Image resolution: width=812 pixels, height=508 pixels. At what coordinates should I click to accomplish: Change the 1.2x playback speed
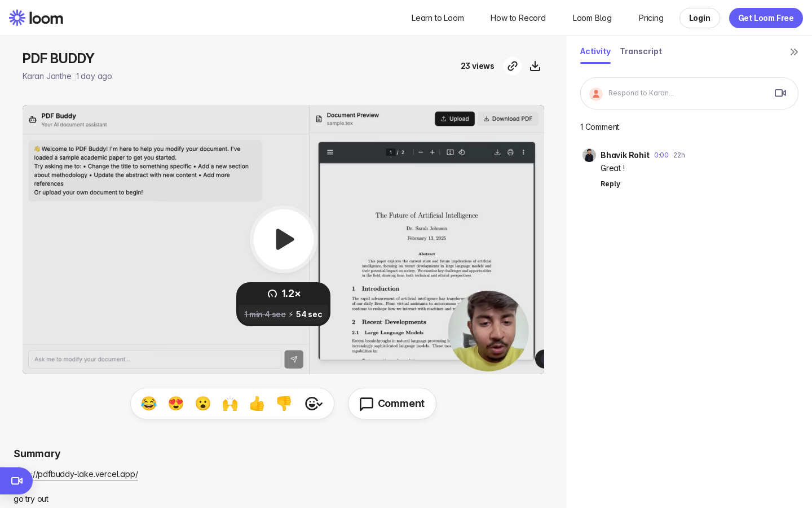pyautogui.click(x=284, y=294)
